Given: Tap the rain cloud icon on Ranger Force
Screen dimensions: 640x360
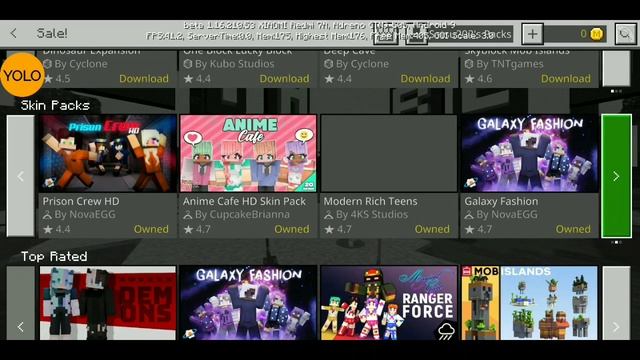Looking at the screenshot, I should [446, 331].
